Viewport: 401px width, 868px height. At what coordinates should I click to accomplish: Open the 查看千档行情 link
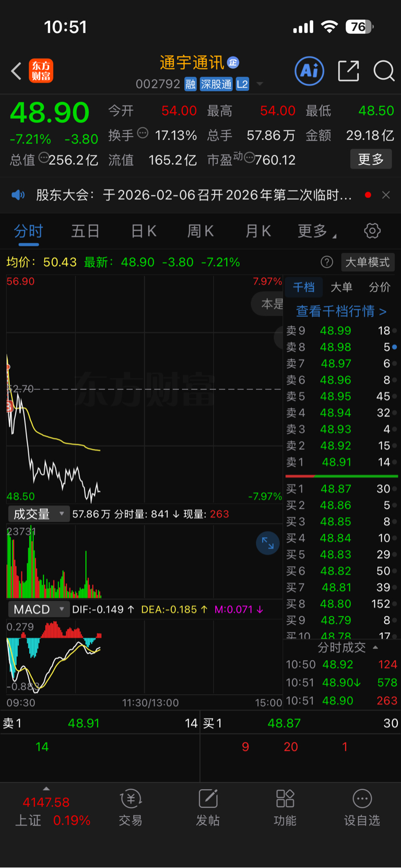[341, 312]
